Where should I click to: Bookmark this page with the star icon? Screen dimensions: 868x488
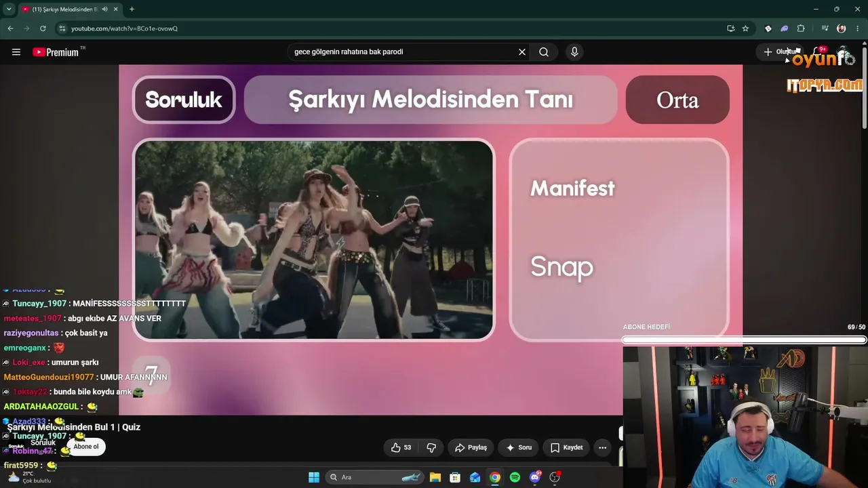pyautogui.click(x=745, y=28)
